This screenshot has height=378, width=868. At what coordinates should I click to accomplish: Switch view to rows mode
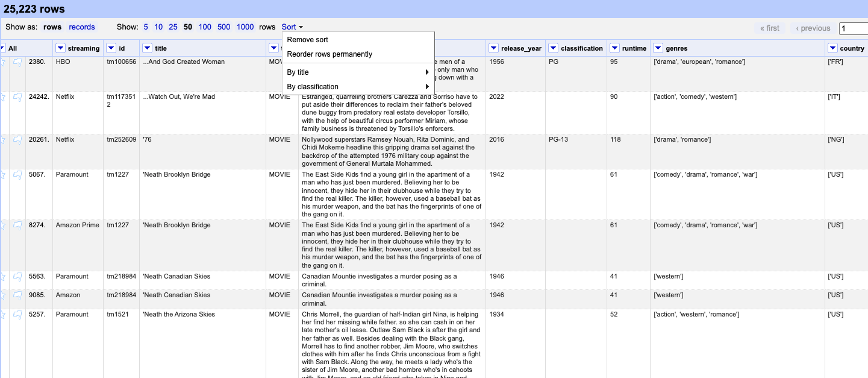52,27
